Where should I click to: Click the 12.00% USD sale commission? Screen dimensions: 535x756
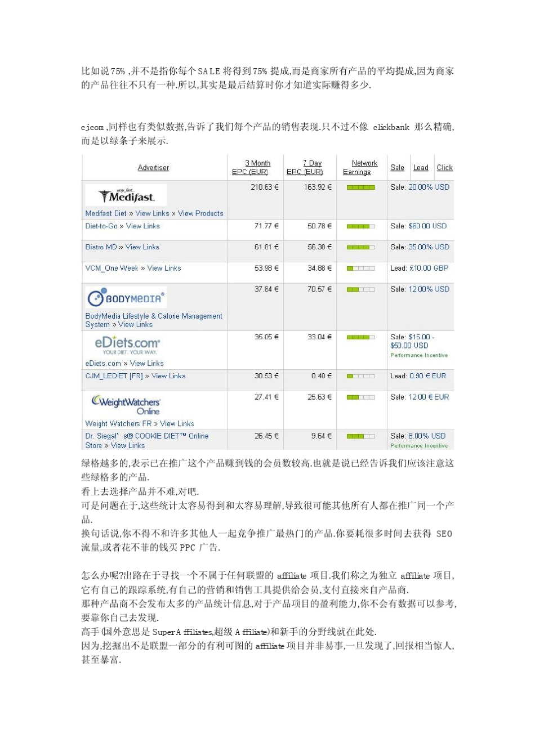429,289
